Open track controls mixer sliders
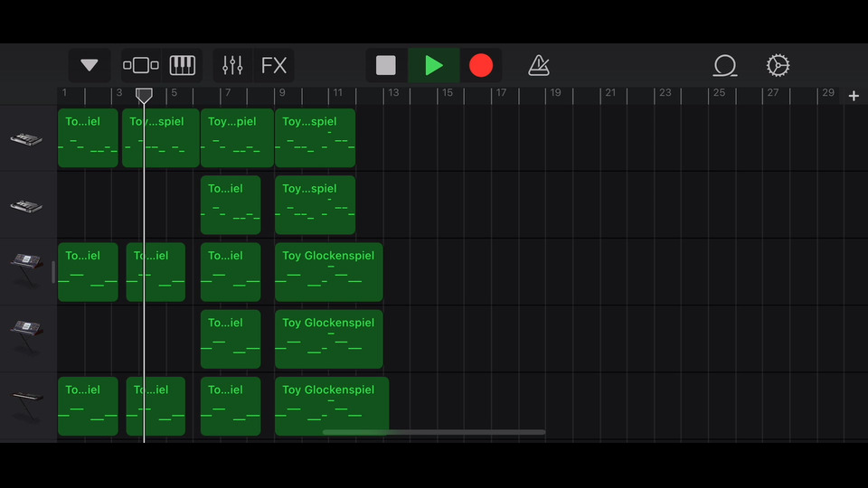 pos(232,65)
